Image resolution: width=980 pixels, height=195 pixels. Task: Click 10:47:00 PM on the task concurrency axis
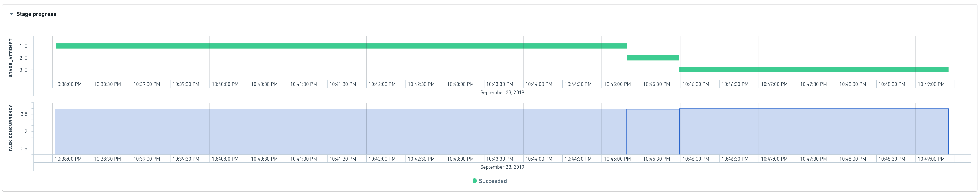point(774,159)
